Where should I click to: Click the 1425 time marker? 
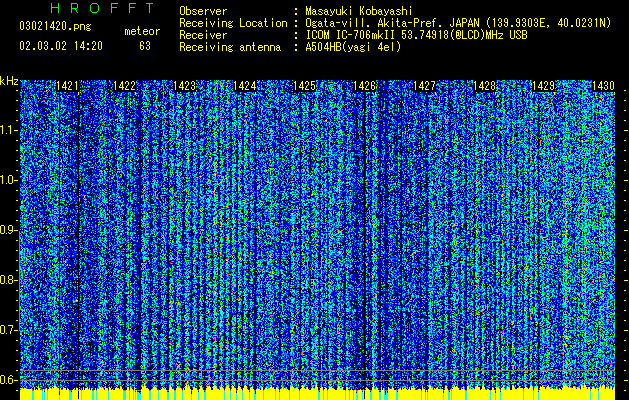304,86
